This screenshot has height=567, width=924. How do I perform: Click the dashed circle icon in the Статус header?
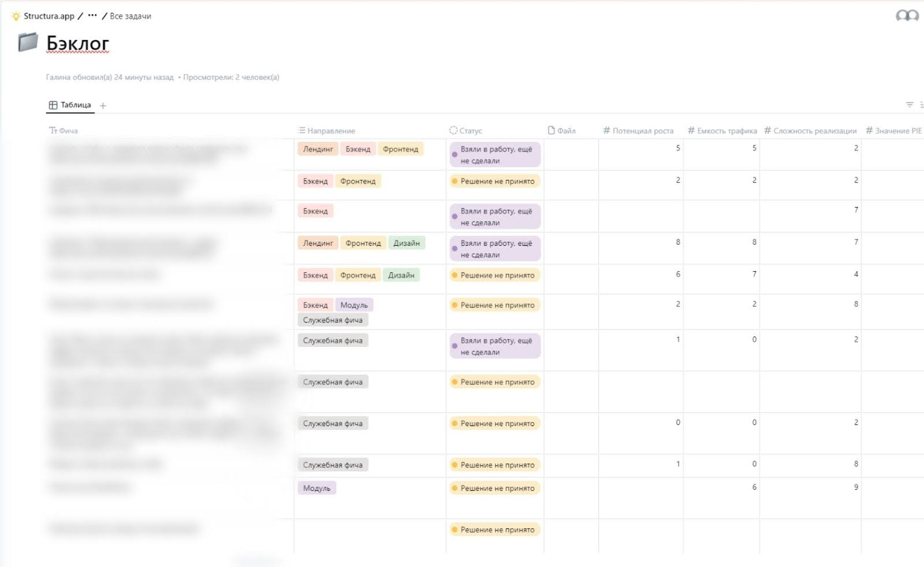coord(453,131)
